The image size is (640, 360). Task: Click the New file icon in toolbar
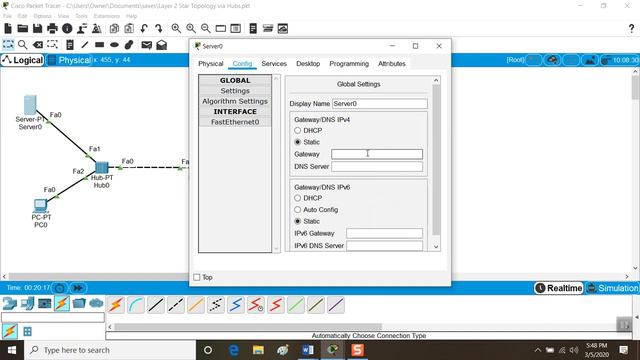pos(8,29)
